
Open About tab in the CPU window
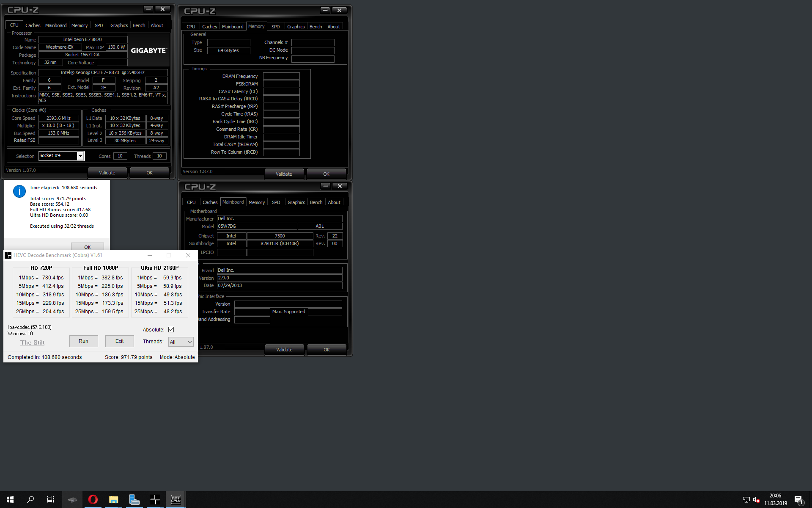pyautogui.click(x=157, y=25)
